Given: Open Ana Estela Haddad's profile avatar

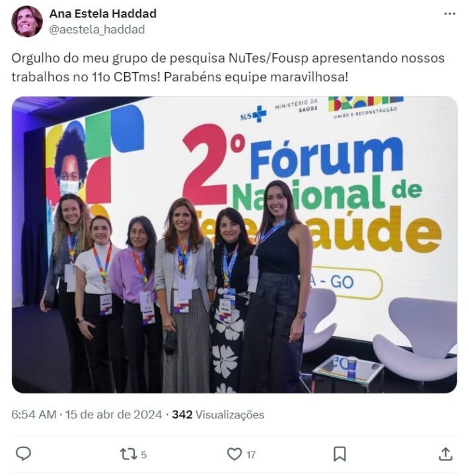Looking at the screenshot, I should 27,21.
